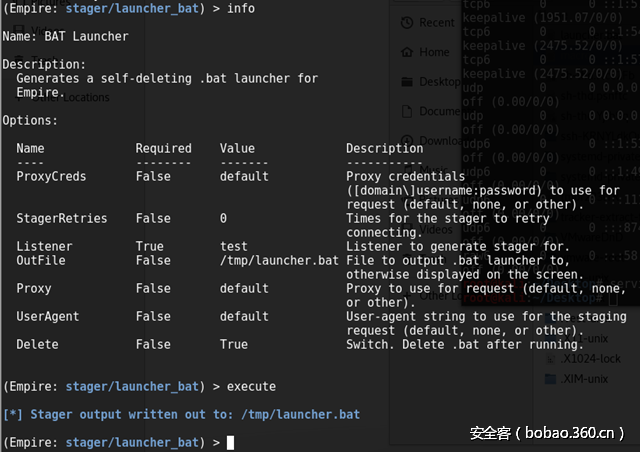Viewport: 640px width, 452px height.
Task: Click the Home house icon in sidebar
Action: pos(408,52)
